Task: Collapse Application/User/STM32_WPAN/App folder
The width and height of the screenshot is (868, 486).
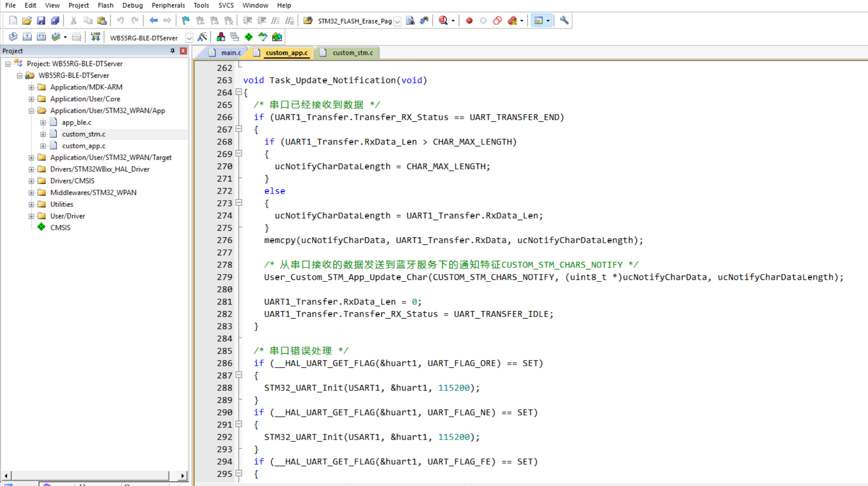Action: point(31,110)
